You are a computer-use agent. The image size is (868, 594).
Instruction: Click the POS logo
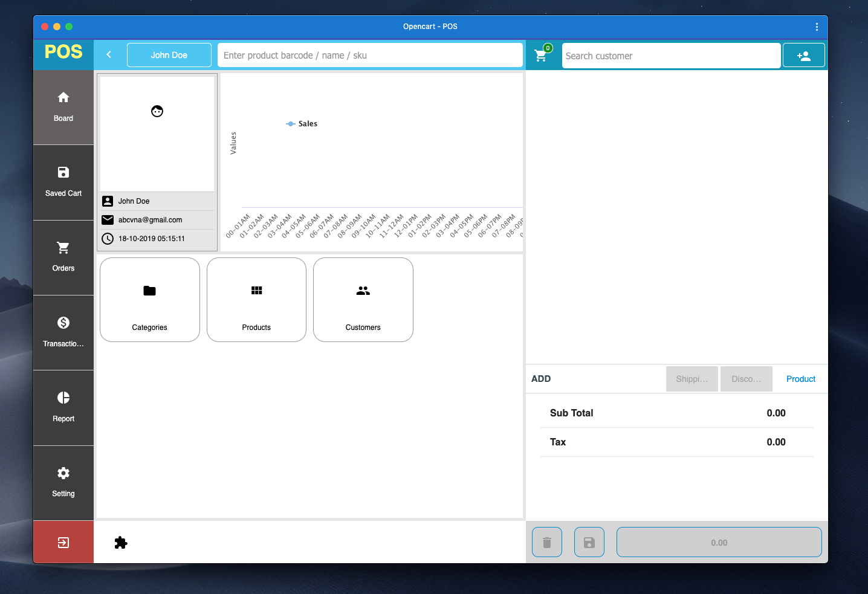coord(63,52)
